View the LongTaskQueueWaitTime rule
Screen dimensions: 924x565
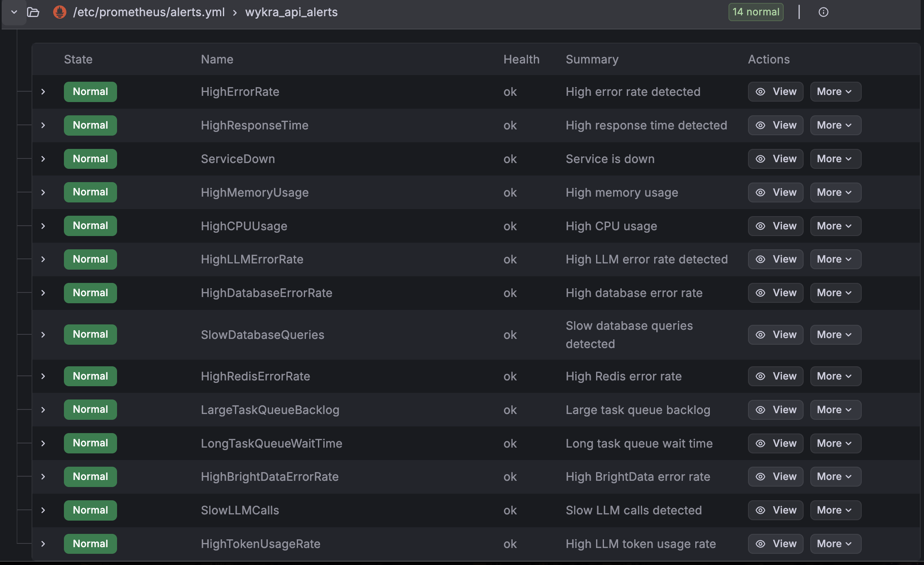coord(775,443)
